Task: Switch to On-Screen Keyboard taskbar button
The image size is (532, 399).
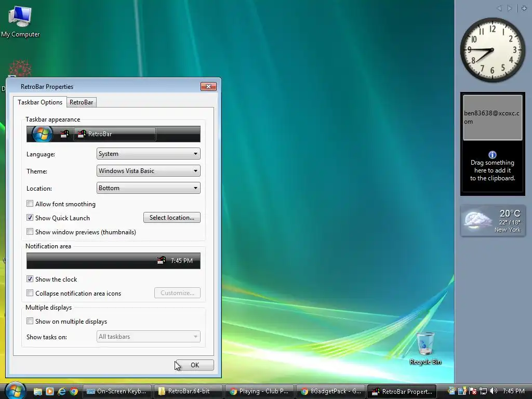Action: (117, 392)
